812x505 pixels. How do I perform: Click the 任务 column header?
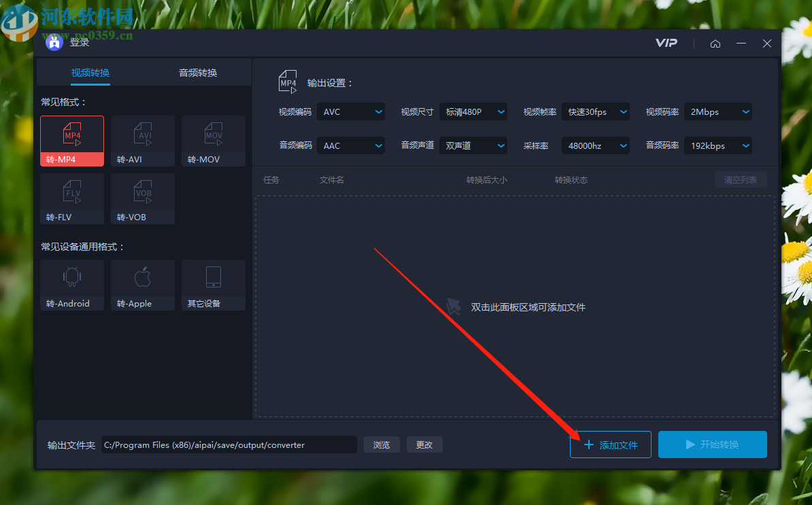271,180
